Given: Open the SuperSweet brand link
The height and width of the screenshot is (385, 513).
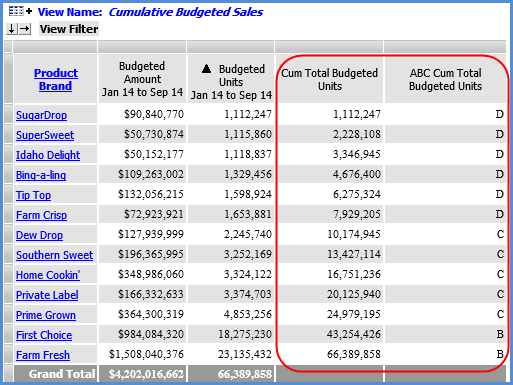Looking at the screenshot, I should tap(45, 135).
